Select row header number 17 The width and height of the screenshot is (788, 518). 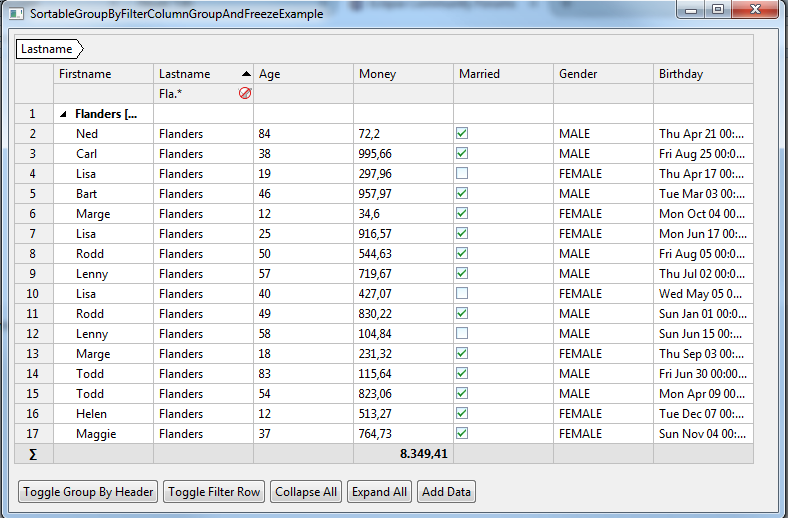tap(33, 434)
